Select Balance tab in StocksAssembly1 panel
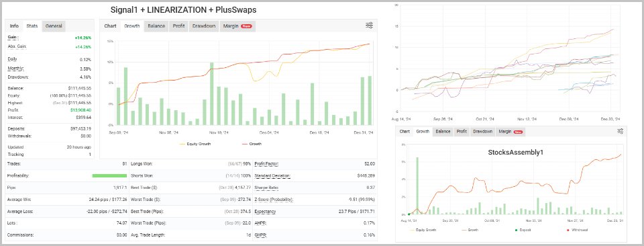This screenshot has height=246, width=644. [x=443, y=132]
